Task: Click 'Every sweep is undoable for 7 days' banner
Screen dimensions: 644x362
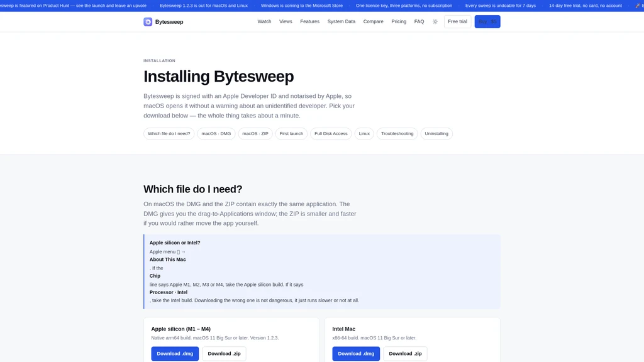Action: tap(500, 6)
